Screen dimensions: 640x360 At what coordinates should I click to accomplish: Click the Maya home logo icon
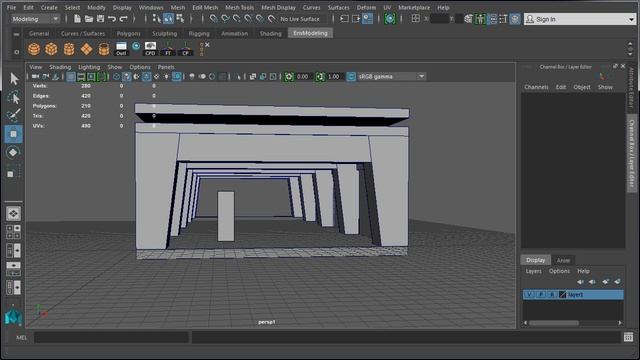[x=13, y=317]
